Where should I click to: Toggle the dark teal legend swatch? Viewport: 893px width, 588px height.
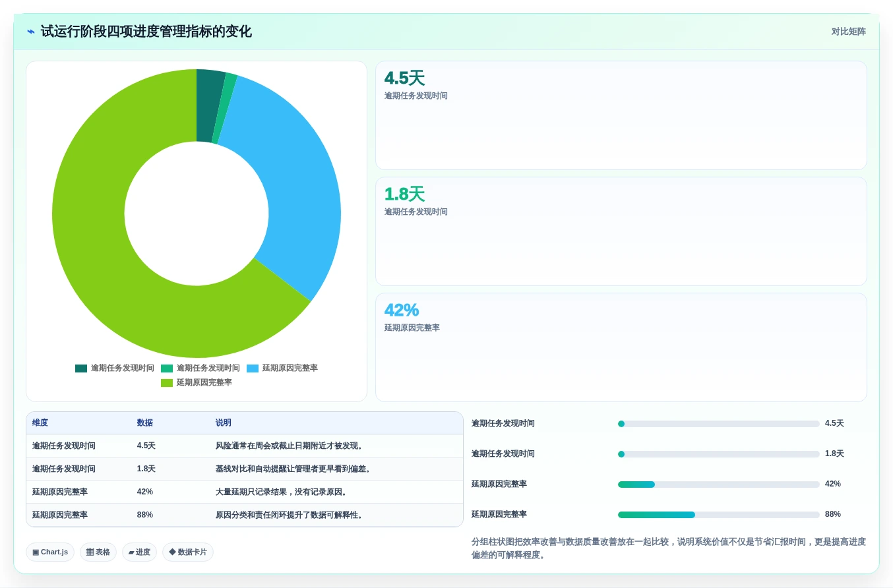tap(81, 368)
